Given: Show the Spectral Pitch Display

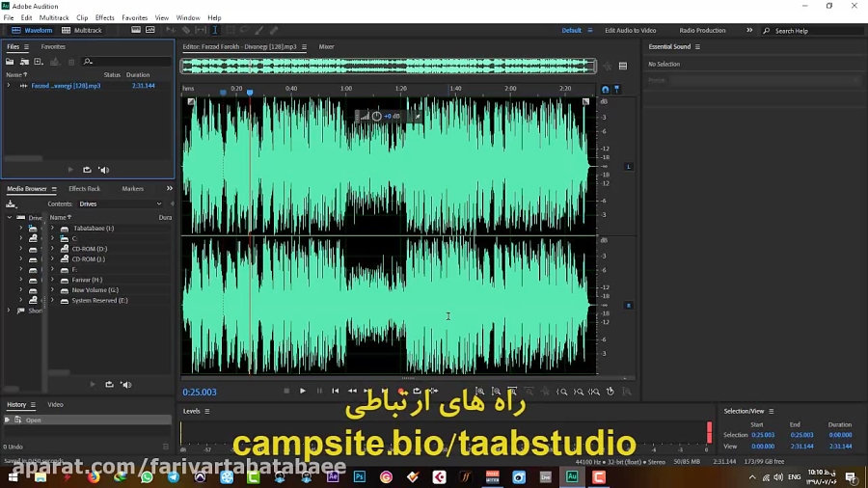Looking at the screenshot, I should pyautogui.click(x=150, y=31).
